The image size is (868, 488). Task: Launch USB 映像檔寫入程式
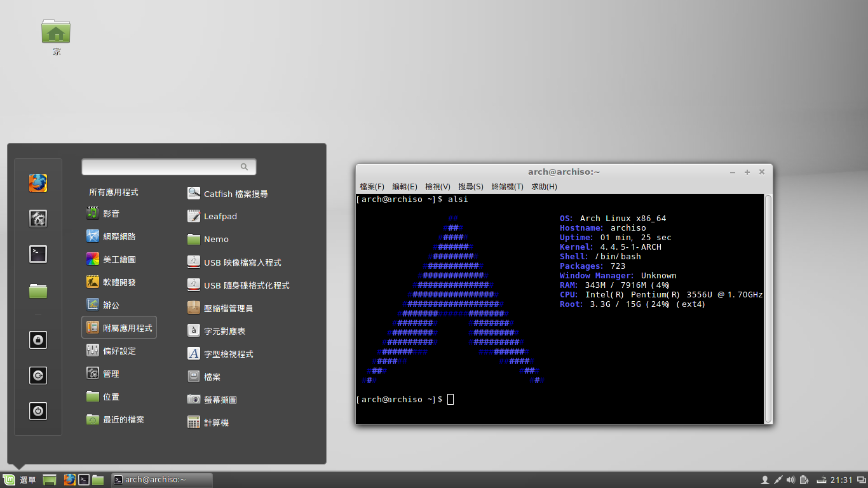234,262
